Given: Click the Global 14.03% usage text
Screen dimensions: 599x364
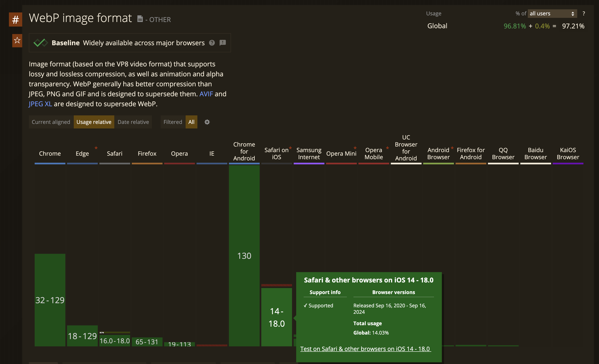Looking at the screenshot, I should [x=371, y=333].
